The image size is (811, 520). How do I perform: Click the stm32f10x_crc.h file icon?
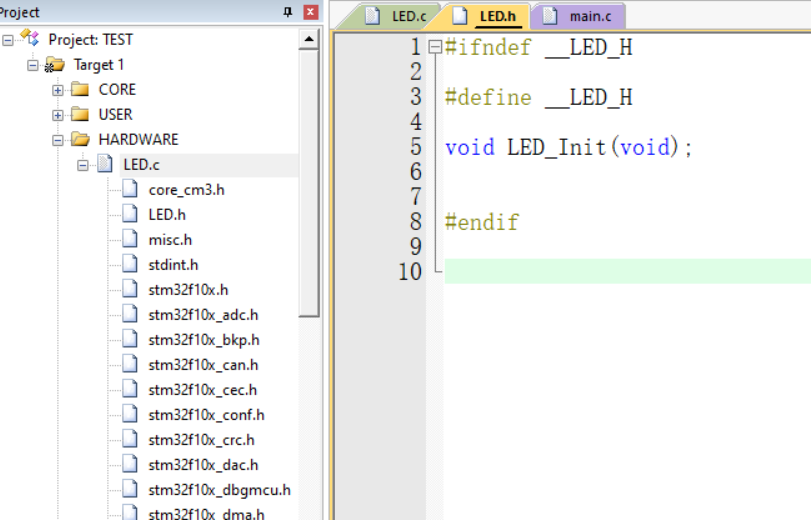130,439
